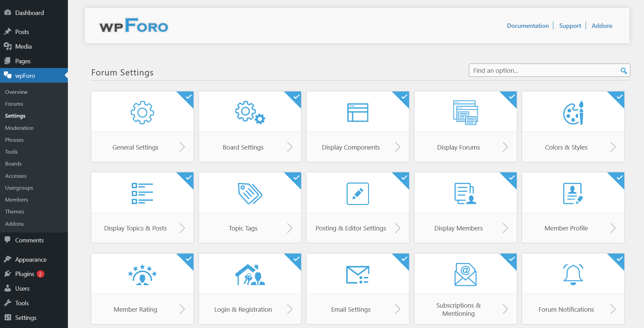The width and height of the screenshot is (644, 328).
Task: Open the wpForo Documentation link
Action: 528,25
